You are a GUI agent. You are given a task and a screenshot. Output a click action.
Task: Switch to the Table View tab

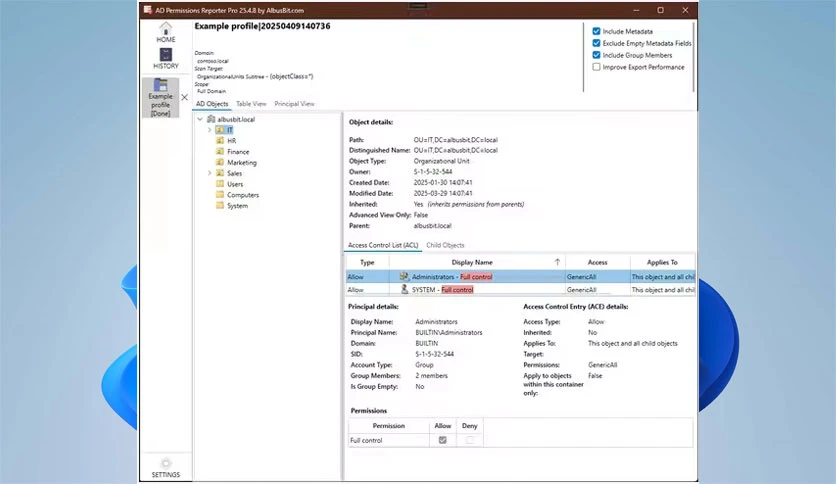[x=251, y=104]
